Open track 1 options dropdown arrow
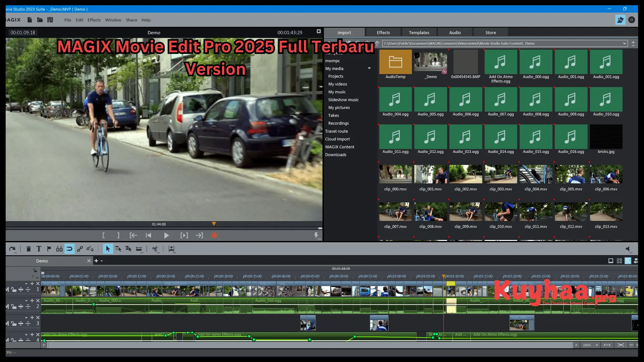 click(26, 284)
